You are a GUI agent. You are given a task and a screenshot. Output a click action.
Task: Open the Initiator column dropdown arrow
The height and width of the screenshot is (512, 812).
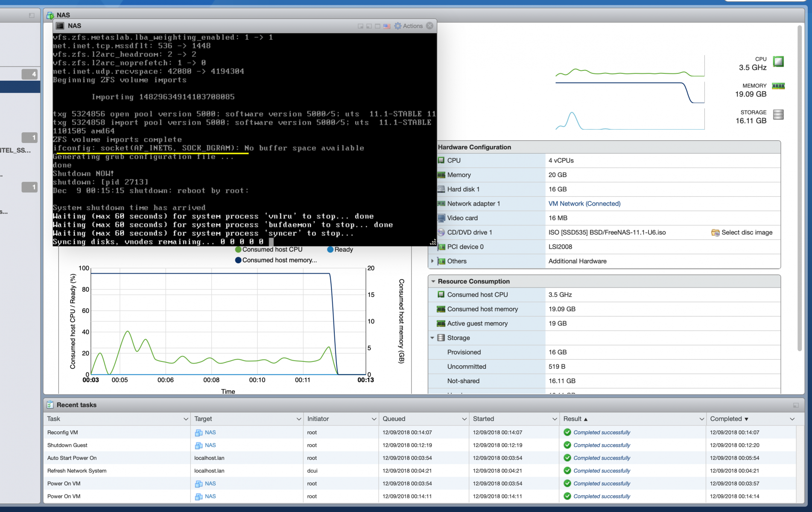tap(374, 419)
